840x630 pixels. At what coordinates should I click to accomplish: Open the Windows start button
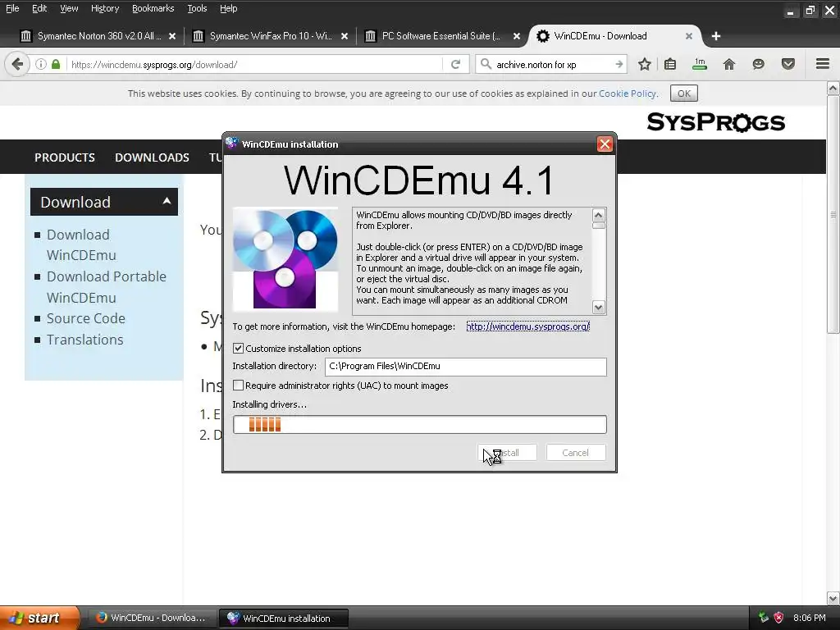(x=39, y=618)
